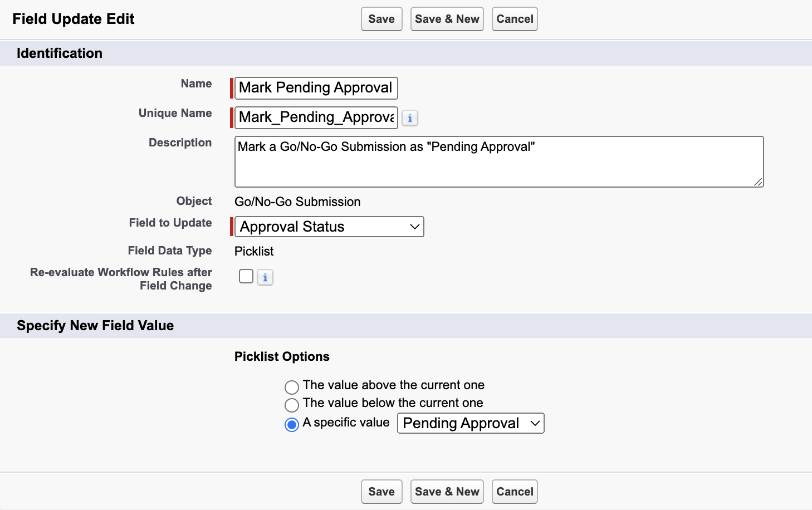Open the Unique Name info tooltip icon
The image size is (812, 510).
coord(410,118)
